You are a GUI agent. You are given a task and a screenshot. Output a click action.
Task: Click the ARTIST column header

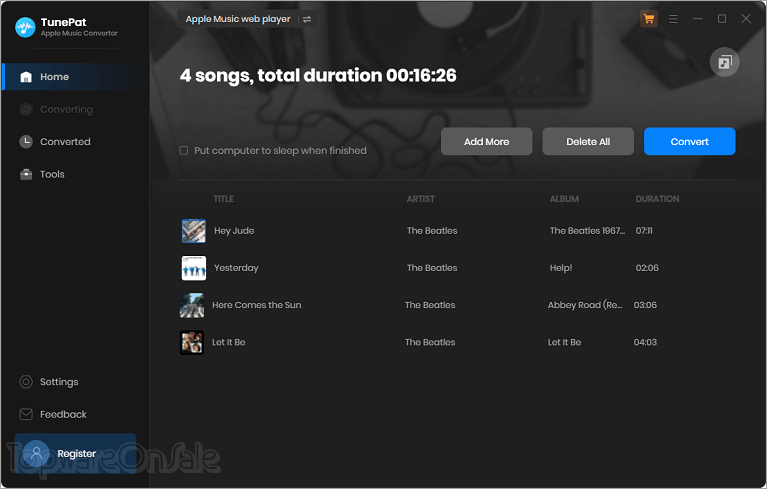420,199
